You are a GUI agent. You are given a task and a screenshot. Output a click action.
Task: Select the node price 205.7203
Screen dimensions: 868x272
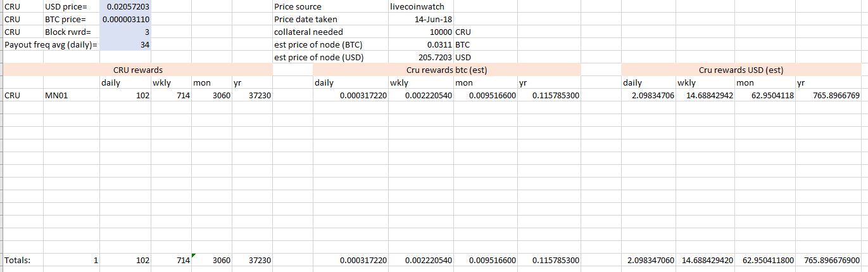(x=421, y=57)
